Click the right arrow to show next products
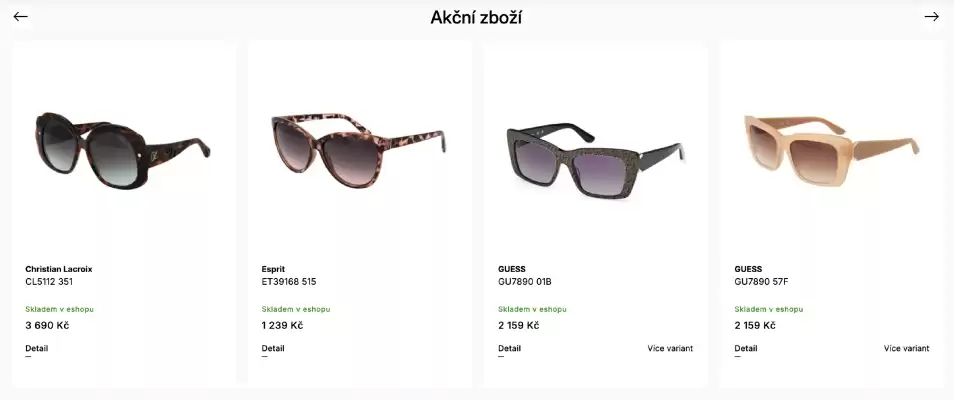The height and width of the screenshot is (400, 954). 931,17
